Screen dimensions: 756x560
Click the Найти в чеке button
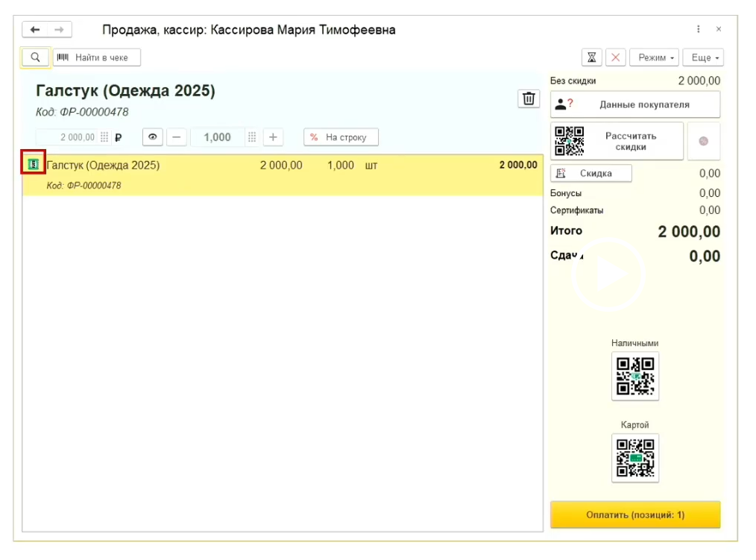click(x=97, y=57)
